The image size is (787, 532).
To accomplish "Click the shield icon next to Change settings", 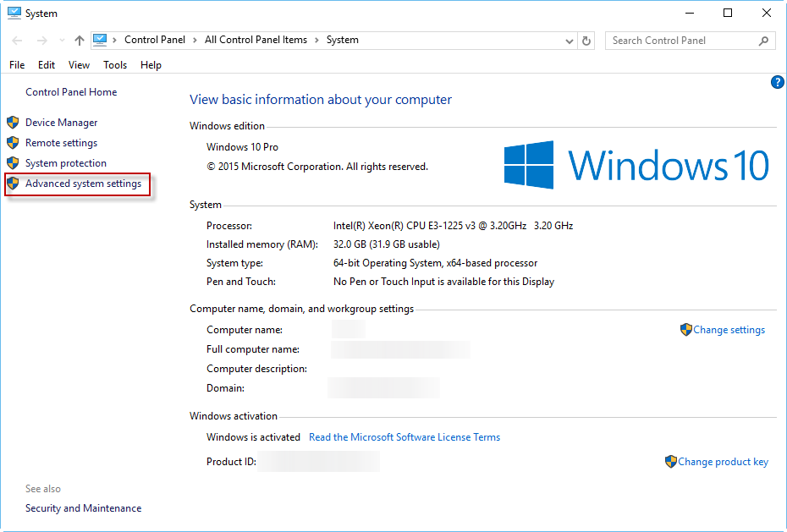I will (685, 329).
